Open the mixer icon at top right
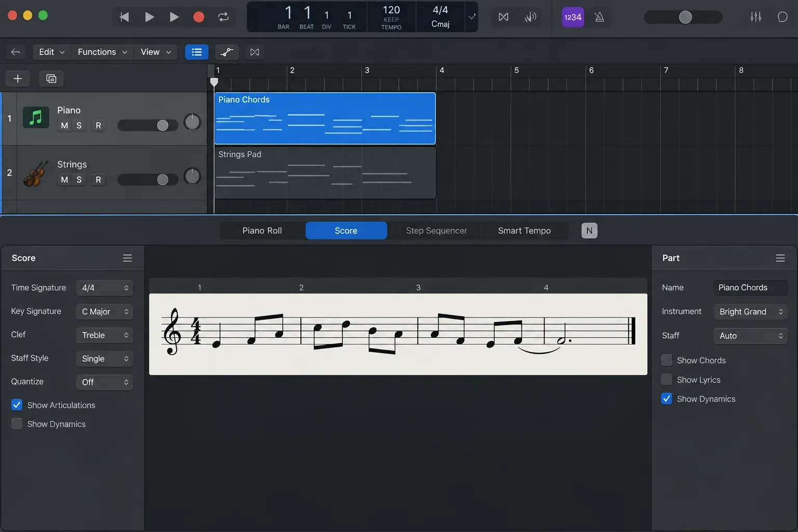Screen dimensions: 798x532 coord(756,17)
